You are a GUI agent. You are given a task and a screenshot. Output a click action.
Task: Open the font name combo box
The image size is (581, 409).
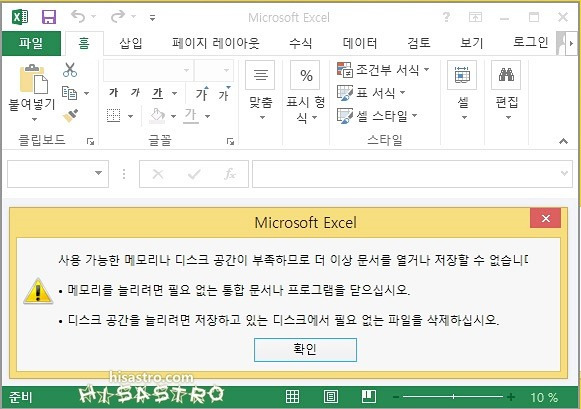(x=148, y=70)
